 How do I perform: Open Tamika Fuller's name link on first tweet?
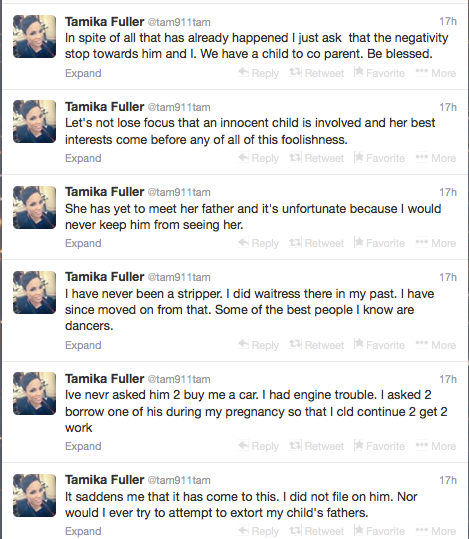click(105, 22)
